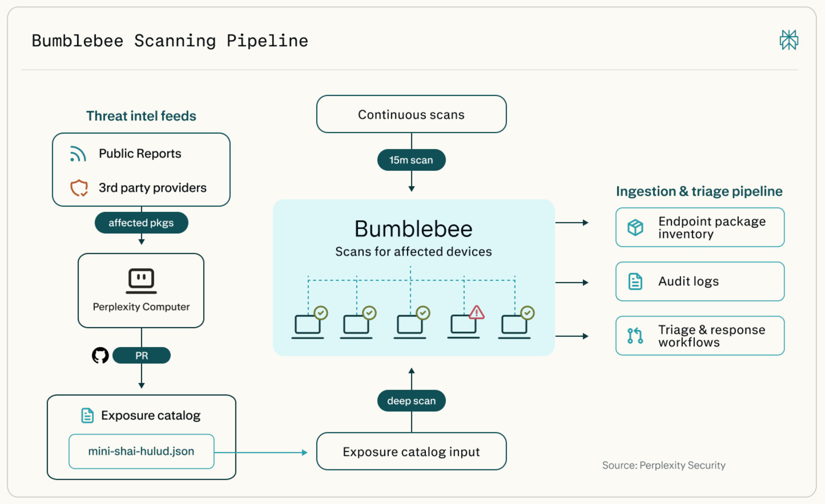Click the RSS feed icon beside Public Reports
Screen dimensions: 825x504
tap(78, 154)
